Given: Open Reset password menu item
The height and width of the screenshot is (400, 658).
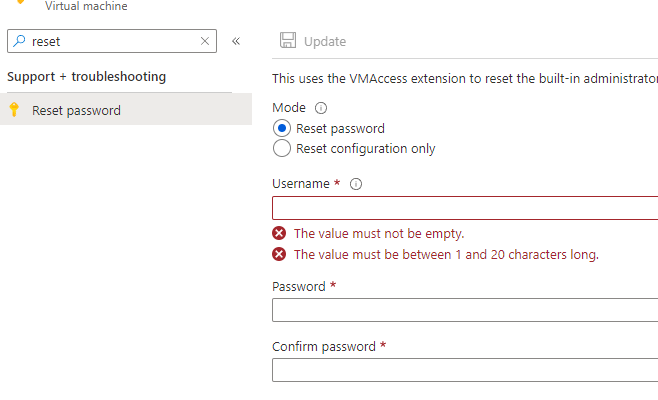Looking at the screenshot, I should pos(126,110).
